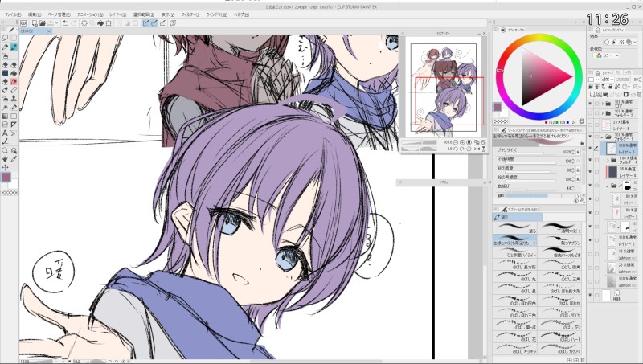
Task: Select the gradient tool
Action: (6, 116)
